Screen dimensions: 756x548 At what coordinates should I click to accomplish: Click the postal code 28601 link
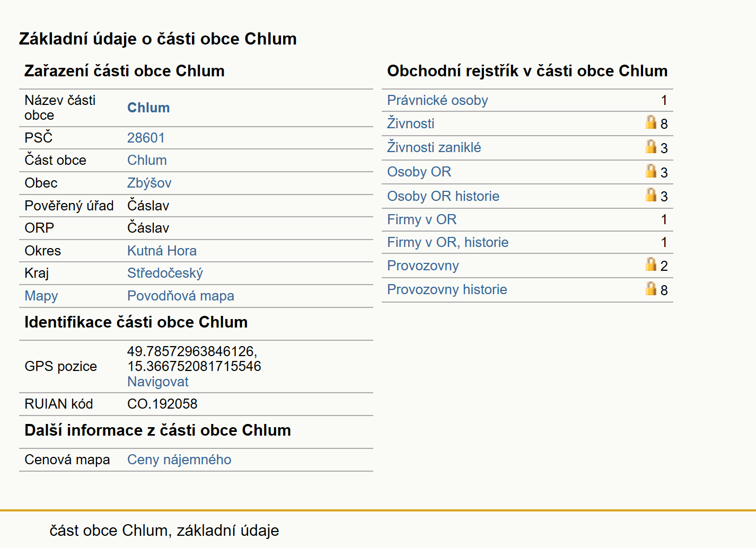pyautogui.click(x=146, y=138)
